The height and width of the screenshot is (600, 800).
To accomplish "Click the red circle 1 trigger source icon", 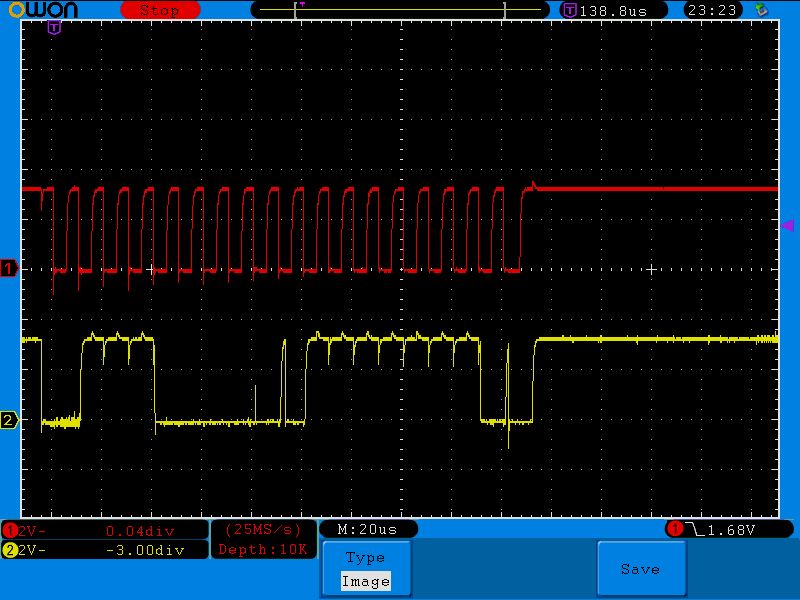I will 675,529.
